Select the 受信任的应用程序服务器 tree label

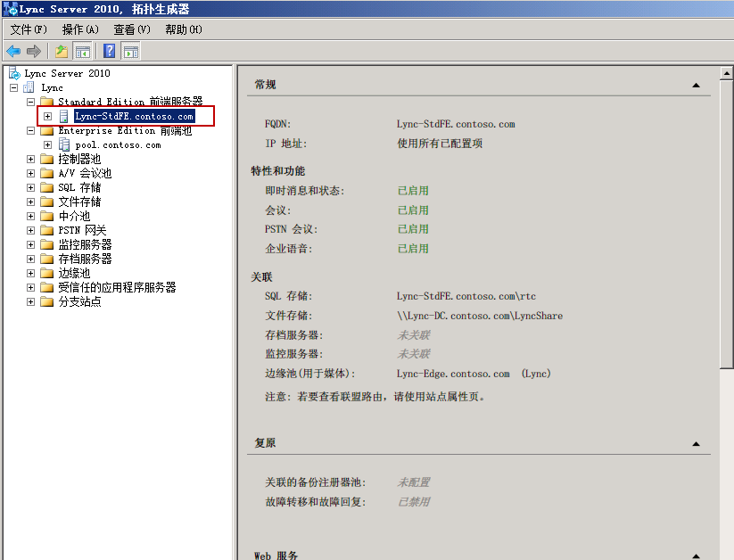pos(117,287)
